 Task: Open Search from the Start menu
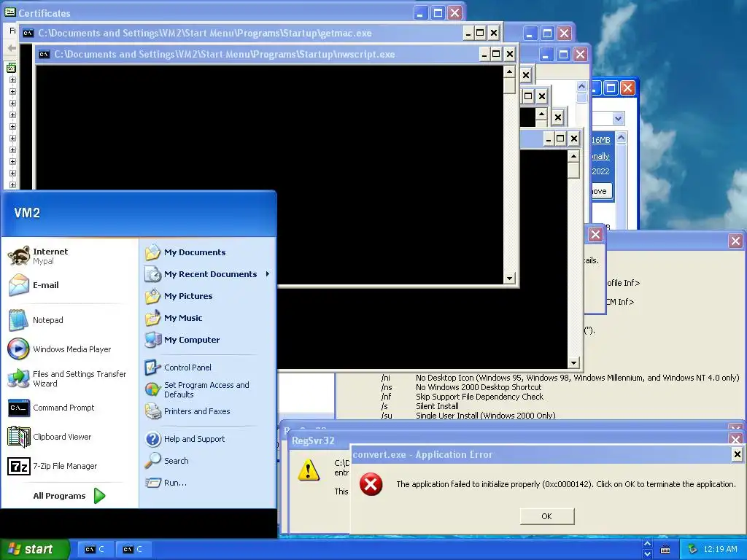pyautogui.click(x=208, y=461)
